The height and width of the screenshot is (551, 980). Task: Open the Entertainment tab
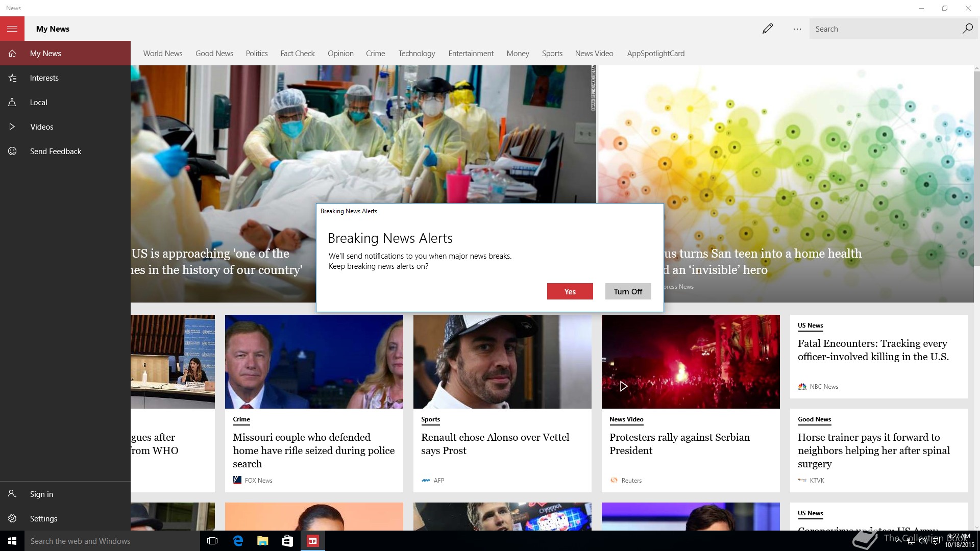tap(471, 54)
